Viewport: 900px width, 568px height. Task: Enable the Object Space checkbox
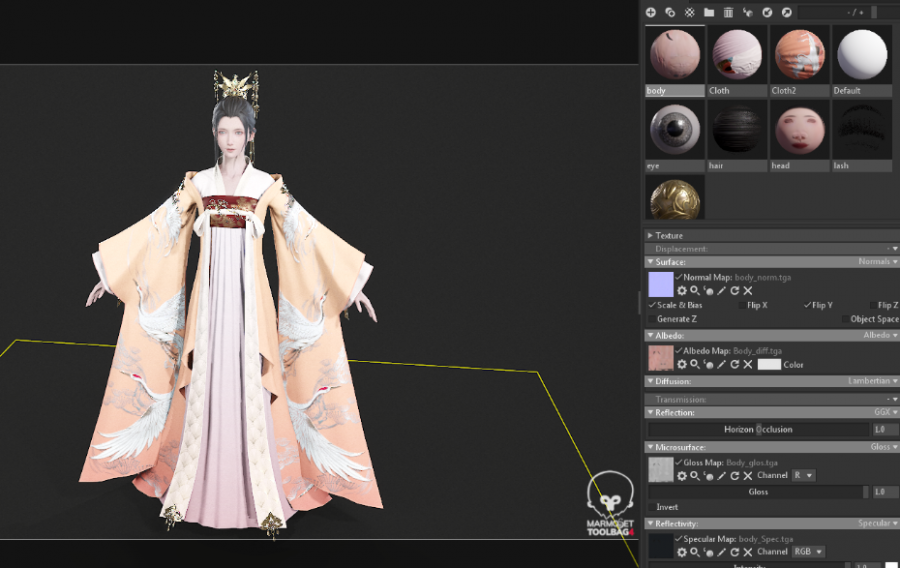tap(845, 319)
